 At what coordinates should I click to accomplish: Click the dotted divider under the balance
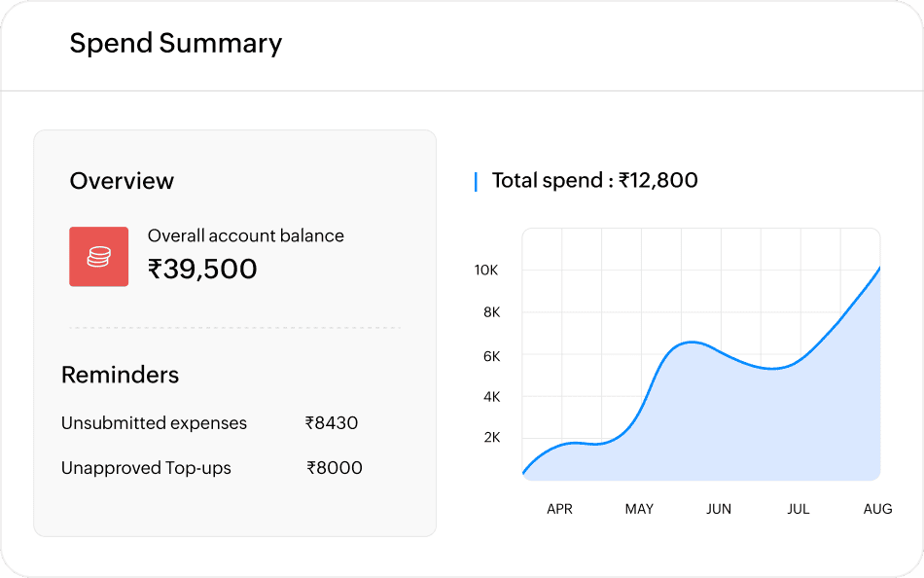(x=234, y=325)
